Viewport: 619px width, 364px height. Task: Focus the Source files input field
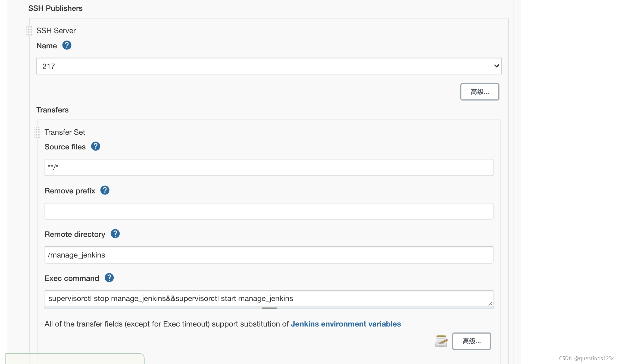269,167
